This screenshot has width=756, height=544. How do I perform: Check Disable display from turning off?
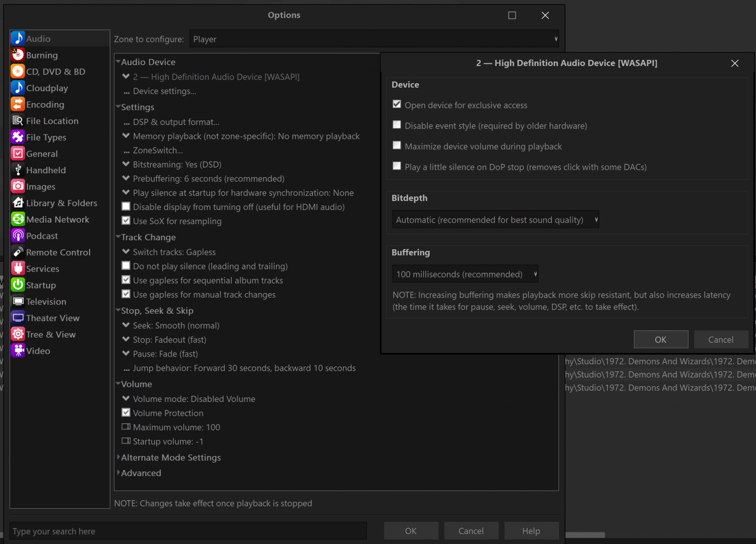tap(126, 207)
